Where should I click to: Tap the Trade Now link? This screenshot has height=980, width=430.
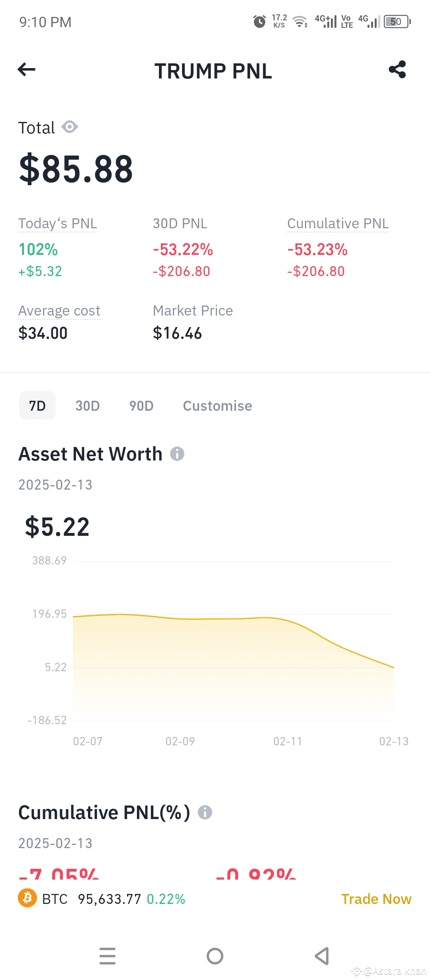tap(376, 899)
